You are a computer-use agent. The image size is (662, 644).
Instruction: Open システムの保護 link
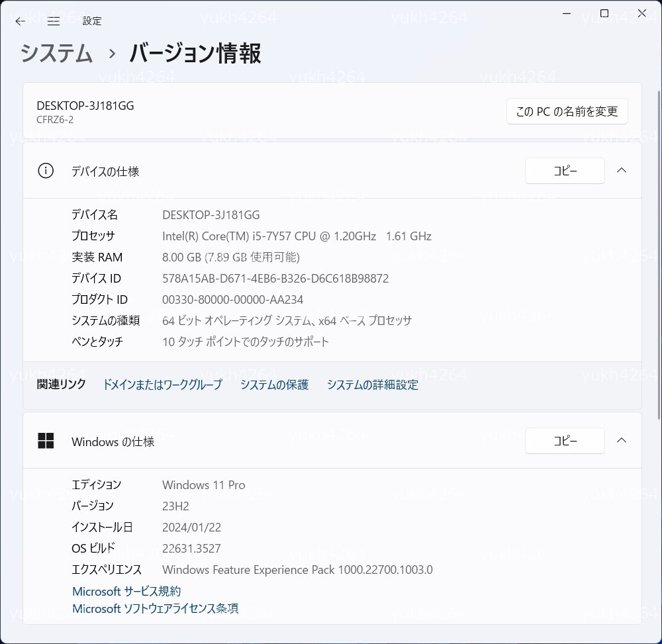tap(275, 385)
